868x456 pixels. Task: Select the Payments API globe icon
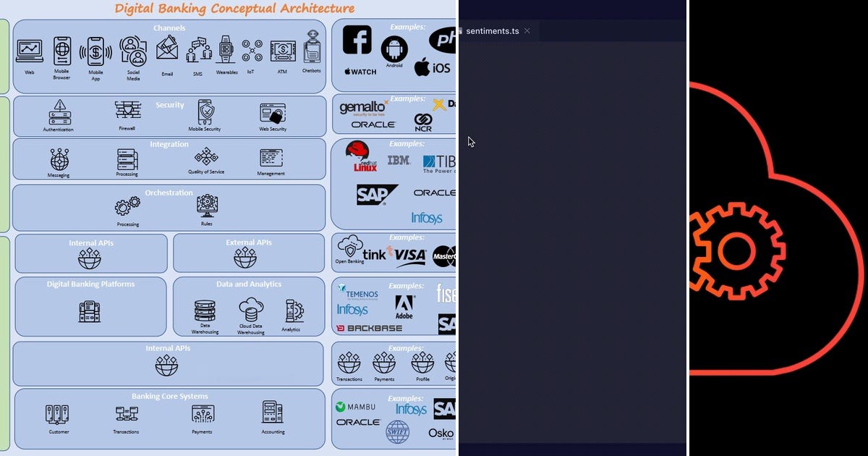pyautogui.click(x=385, y=363)
